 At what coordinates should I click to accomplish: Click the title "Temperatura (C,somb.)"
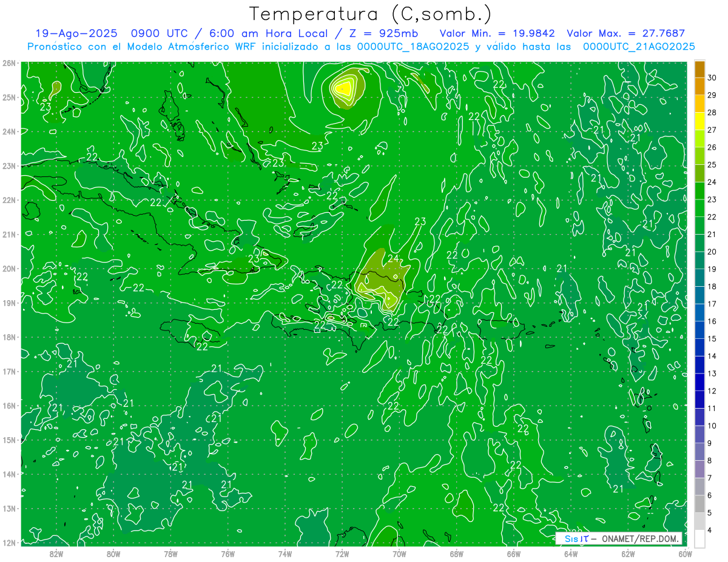371,15
